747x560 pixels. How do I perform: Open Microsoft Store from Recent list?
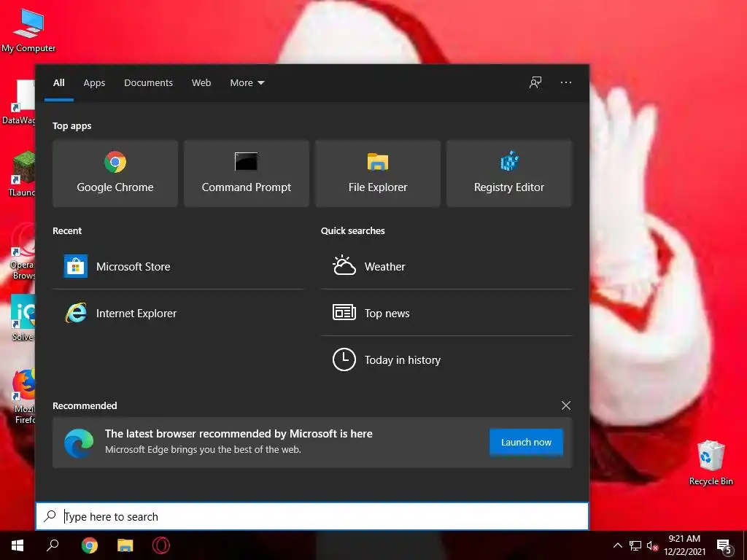178,266
